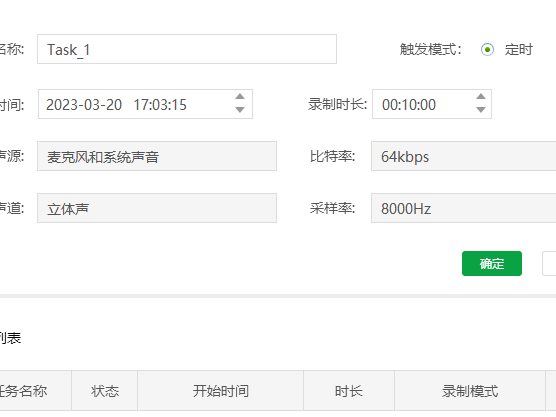Open the 立体声 channel dropdown
Viewport: 556px width, 417px height.
[157, 208]
